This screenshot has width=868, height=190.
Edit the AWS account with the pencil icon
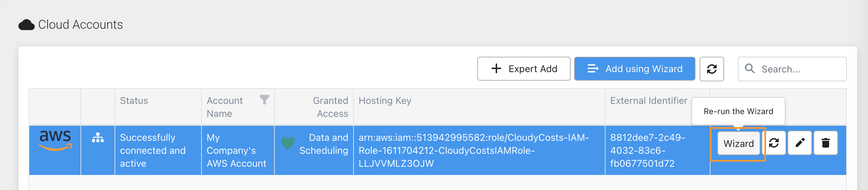[800, 143]
